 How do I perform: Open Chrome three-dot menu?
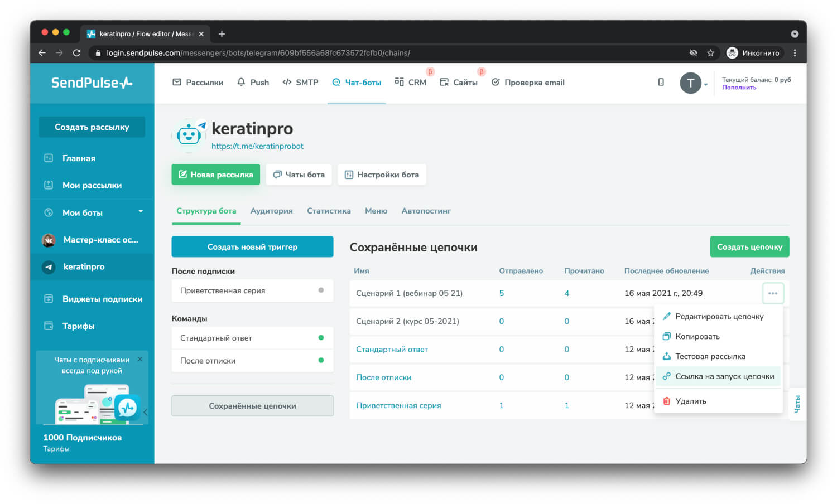click(x=795, y=53)
